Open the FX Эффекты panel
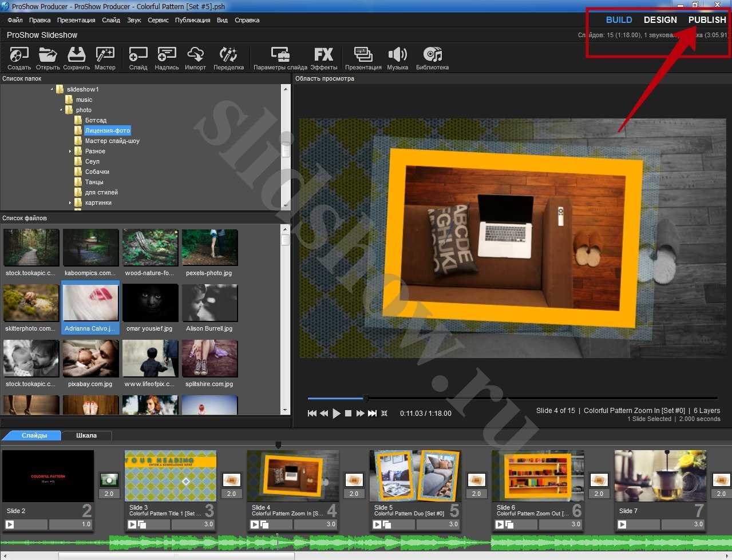The height and width of the screenshot is (560, 732). 323,55
